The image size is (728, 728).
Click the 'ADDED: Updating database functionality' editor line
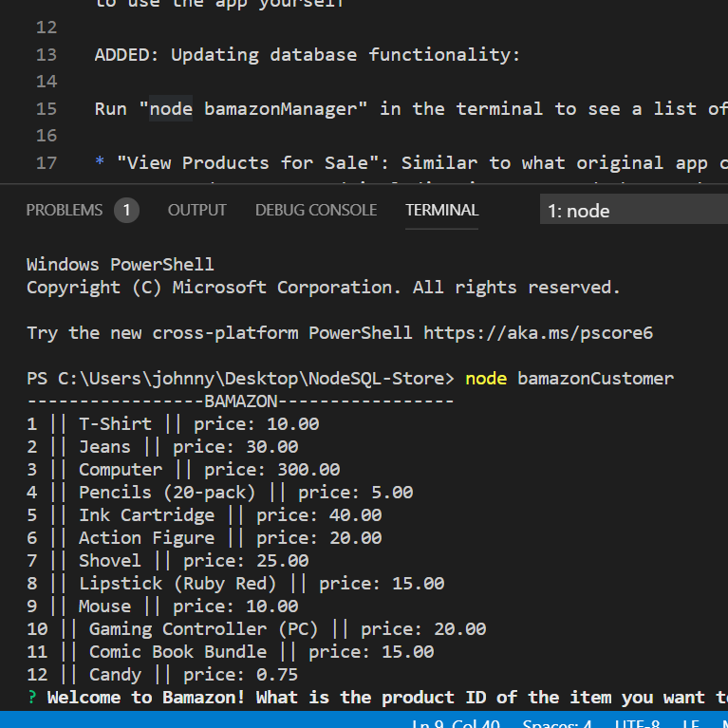[307, 55]
